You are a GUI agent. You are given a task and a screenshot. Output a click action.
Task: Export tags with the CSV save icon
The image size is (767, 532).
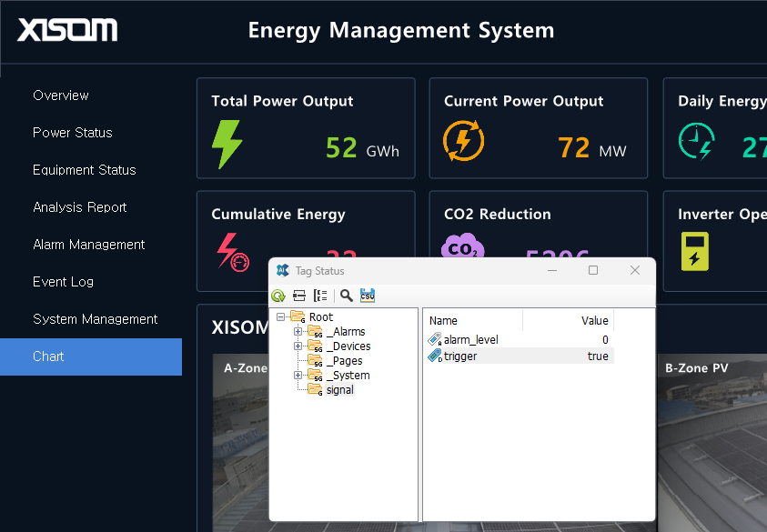tap(368, 296)
